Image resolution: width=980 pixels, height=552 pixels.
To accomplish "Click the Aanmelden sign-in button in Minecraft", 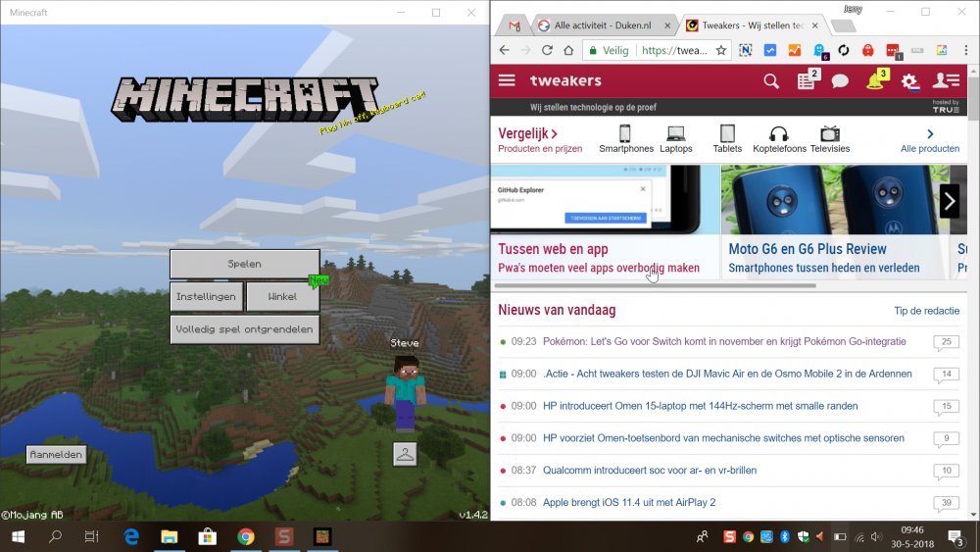I will click(56, 455).
